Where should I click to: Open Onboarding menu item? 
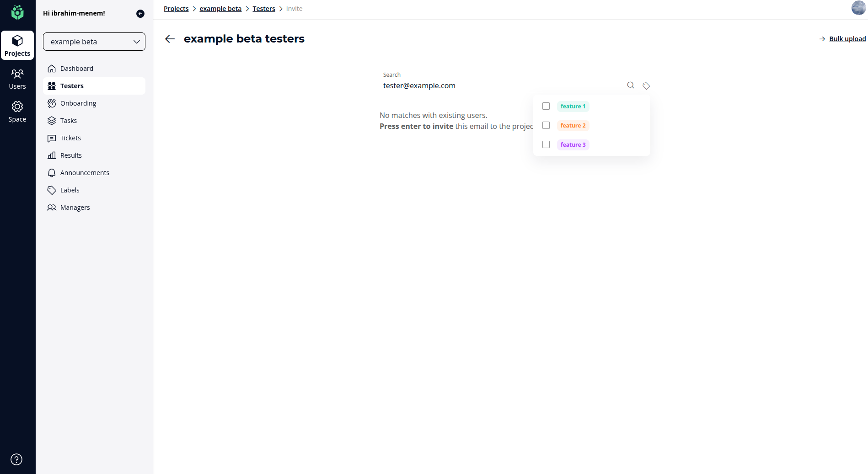pos(94,103)
